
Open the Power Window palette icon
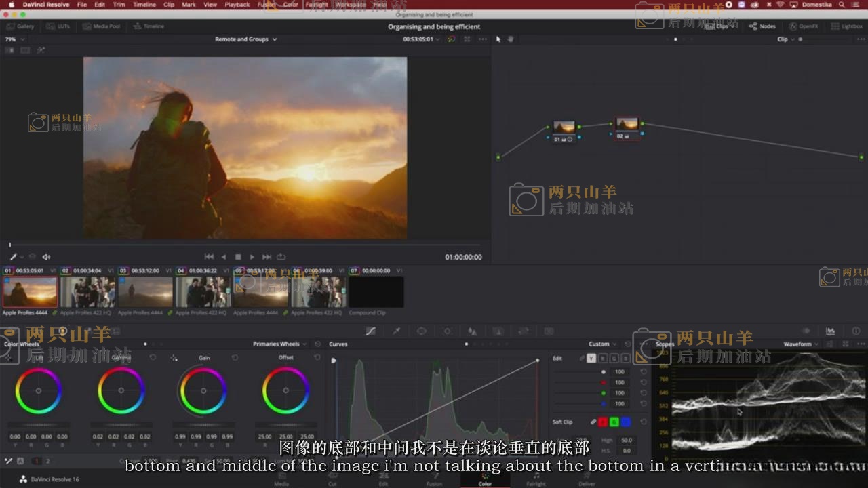[421, 331]
